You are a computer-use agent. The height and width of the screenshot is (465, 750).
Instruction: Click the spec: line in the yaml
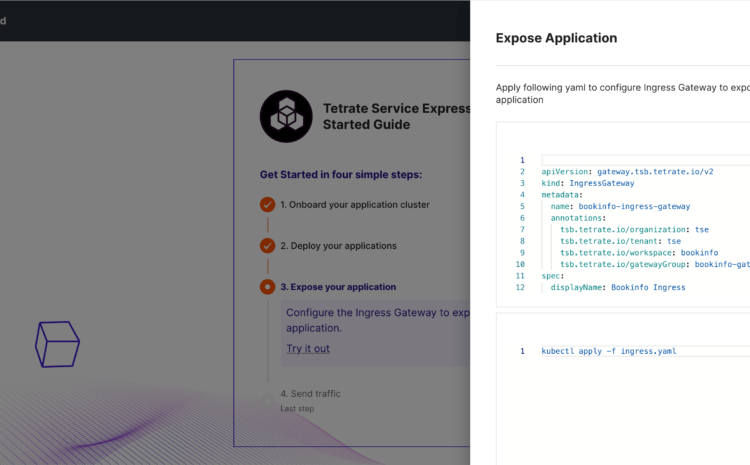[553, 276]
